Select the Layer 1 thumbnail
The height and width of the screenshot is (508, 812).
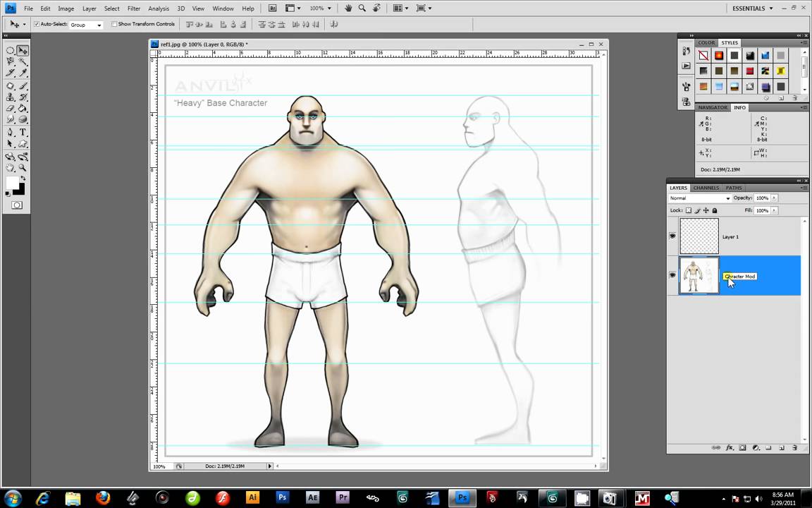(x=699, y=236)
